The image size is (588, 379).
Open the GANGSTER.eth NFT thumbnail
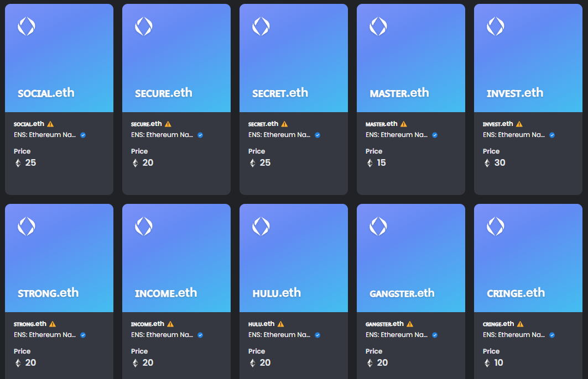[411, 258]
